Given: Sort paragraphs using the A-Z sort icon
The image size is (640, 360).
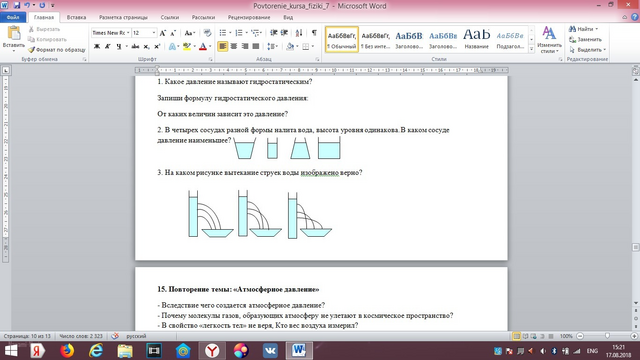Looking at the screenshot, I should pos(299,33).
